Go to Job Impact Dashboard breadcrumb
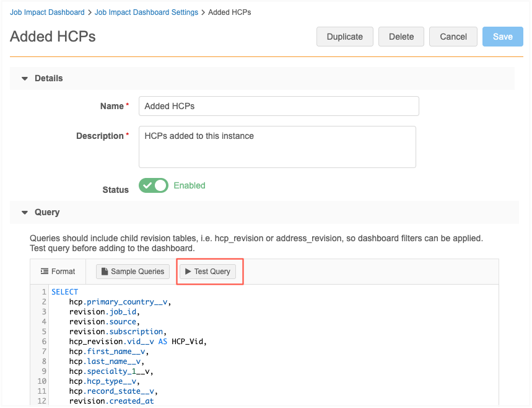The image size is (532, 408). (47, 12)
